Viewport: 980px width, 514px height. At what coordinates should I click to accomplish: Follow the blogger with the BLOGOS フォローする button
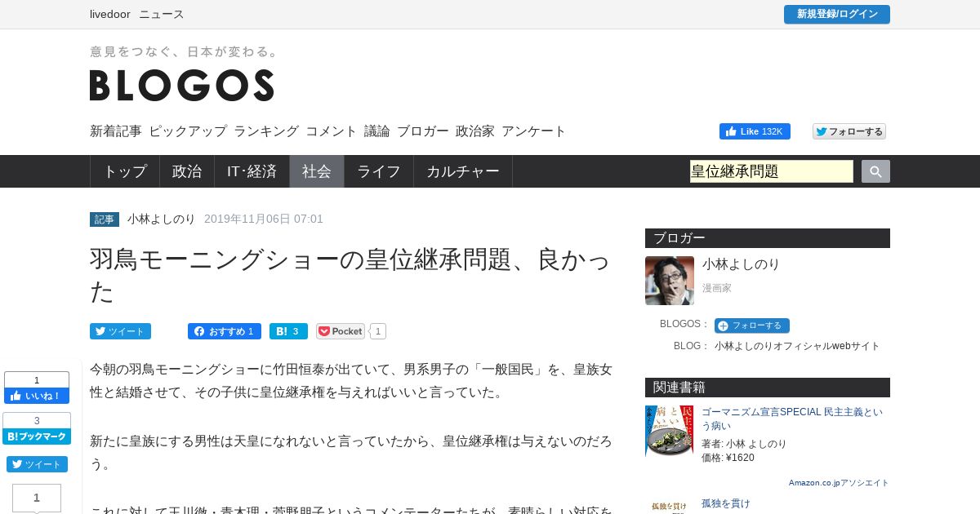[x=752, y=326]
